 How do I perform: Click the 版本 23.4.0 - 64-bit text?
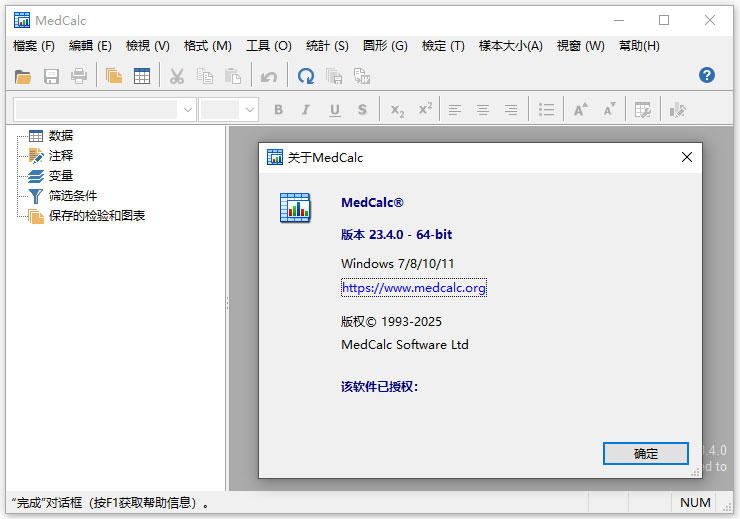click(x=396, y=234)
